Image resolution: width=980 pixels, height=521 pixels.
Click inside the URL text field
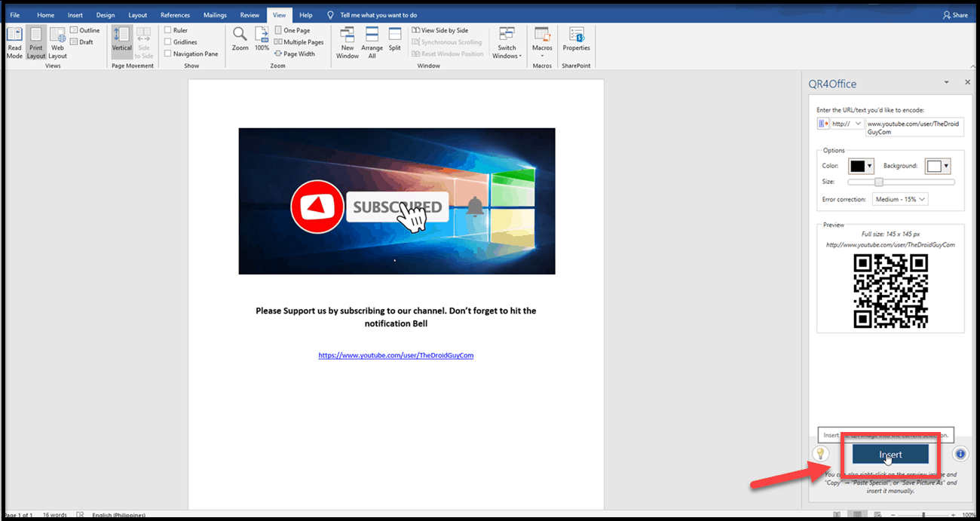(914, 127)
